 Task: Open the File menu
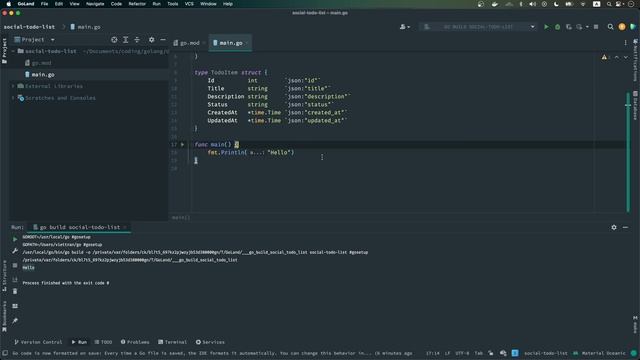44,4
